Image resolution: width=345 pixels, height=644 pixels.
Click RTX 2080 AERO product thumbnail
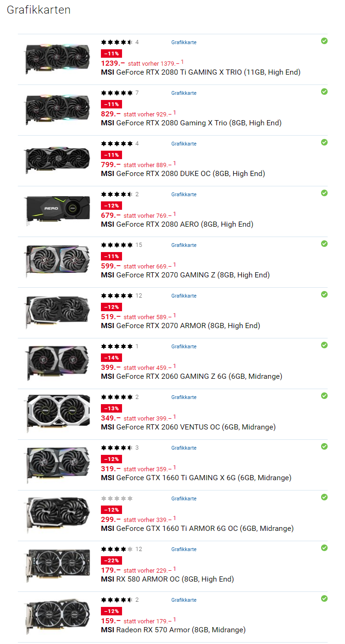coord(57,208)
